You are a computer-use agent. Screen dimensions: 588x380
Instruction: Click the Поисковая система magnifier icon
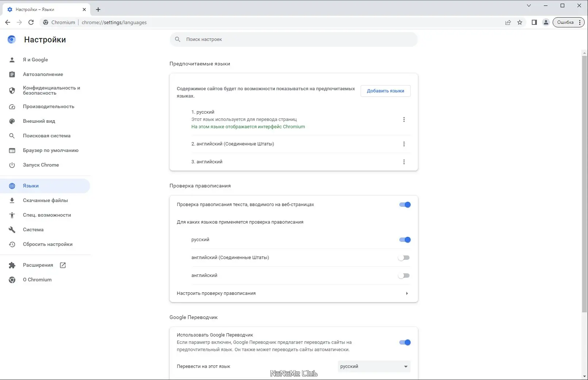[x=12, y=136]
